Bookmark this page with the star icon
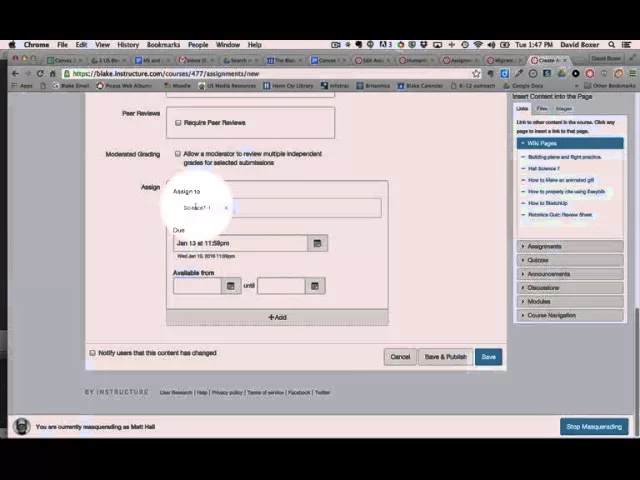Screen dimensions: 640x480 coord(476,73)
